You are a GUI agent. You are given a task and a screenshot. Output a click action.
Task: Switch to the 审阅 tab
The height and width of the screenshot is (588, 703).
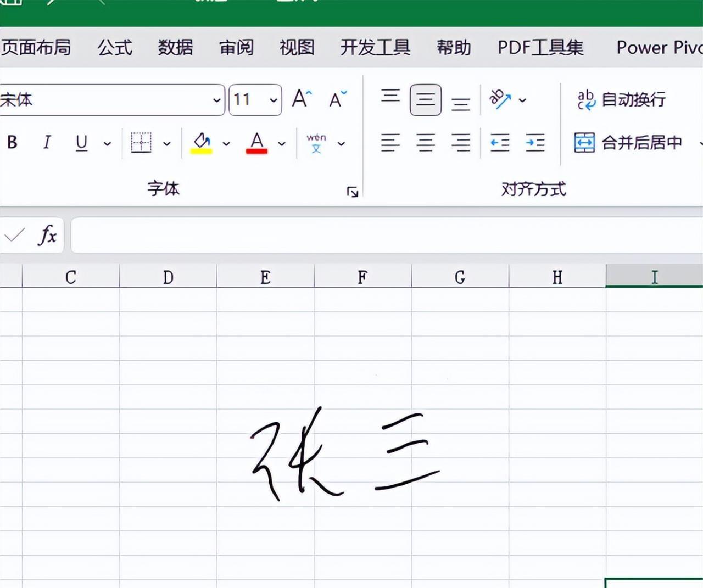coord(236,47)
